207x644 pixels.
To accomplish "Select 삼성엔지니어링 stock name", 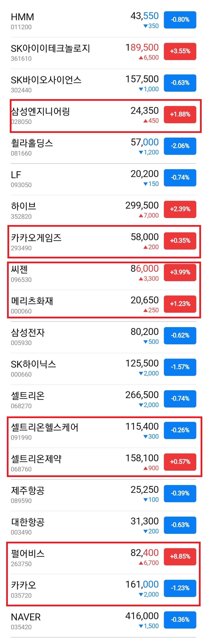I will click(40, 111).
